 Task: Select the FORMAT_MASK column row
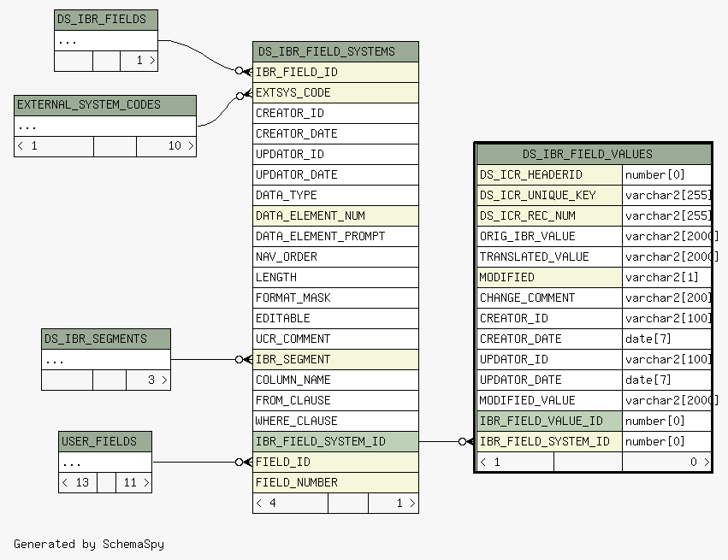pos(335,298)
